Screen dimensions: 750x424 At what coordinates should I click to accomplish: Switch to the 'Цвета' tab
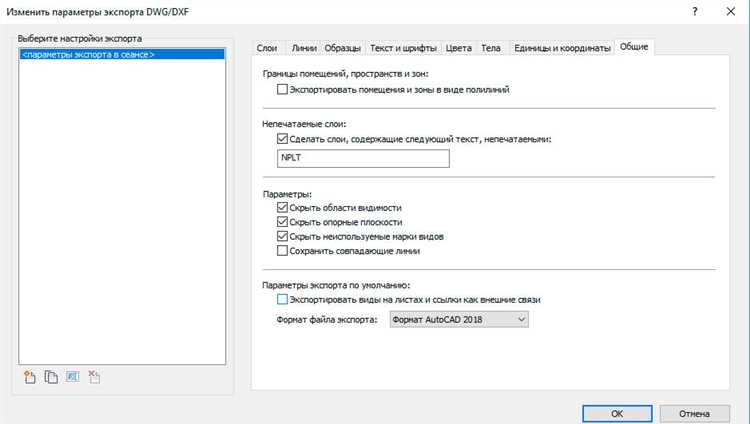click(x=459, y=48)
